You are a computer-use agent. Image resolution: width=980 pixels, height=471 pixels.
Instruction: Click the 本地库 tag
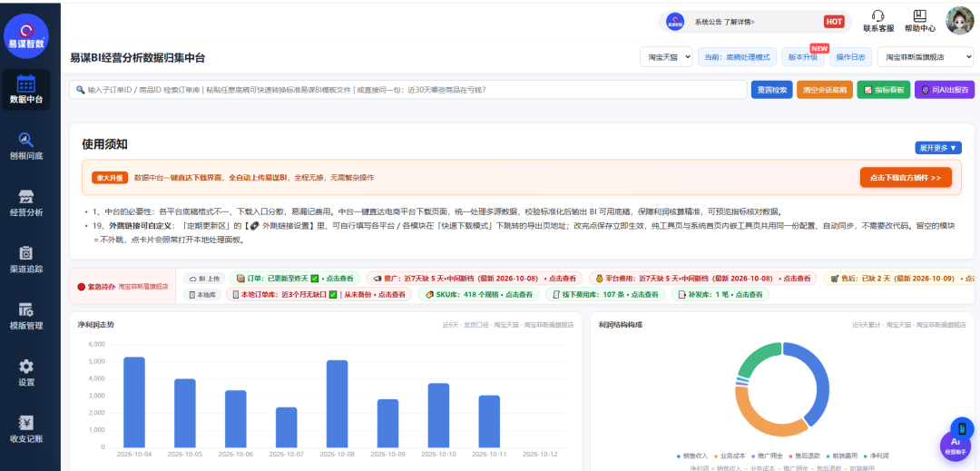202,294
